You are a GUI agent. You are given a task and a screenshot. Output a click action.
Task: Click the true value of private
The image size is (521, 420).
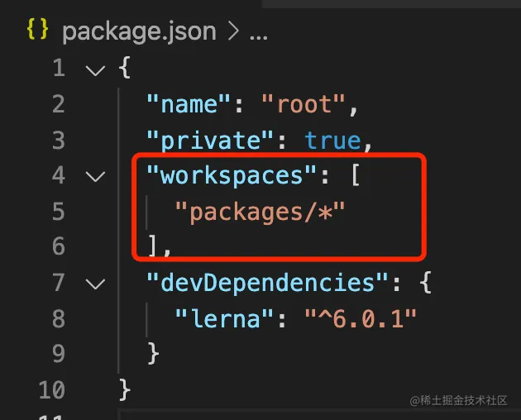coord(333,141)
